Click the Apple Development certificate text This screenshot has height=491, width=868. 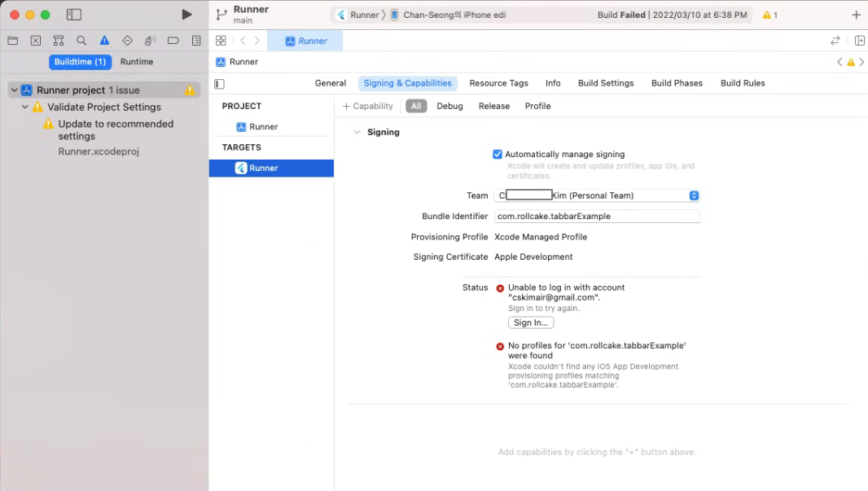click(x=533, y=256)
